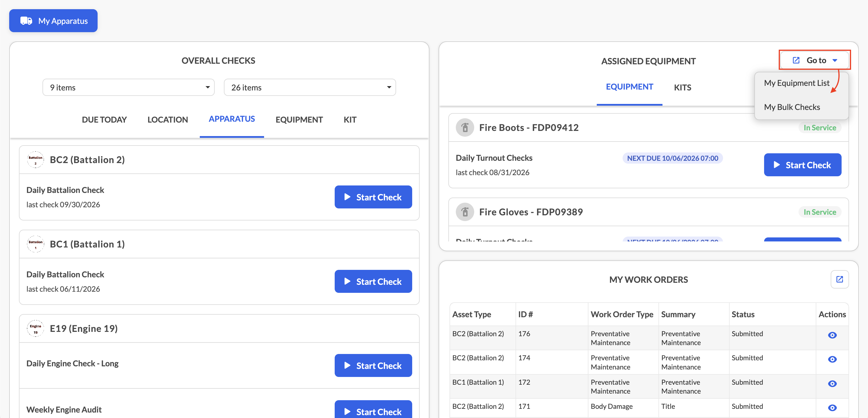The height and width of the screenshot is (418, 868).
Task: Start Fire Boots Daily Turnout Checks
Action: 802,165
